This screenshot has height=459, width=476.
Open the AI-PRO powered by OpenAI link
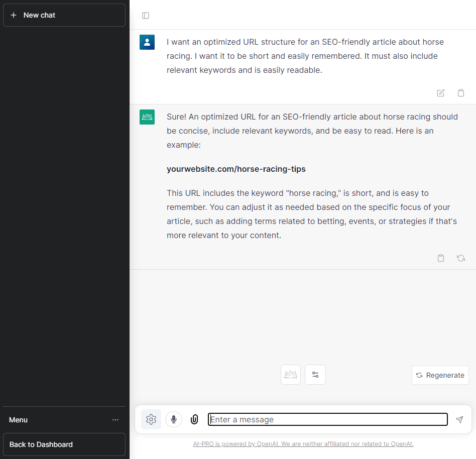point(303,444)
